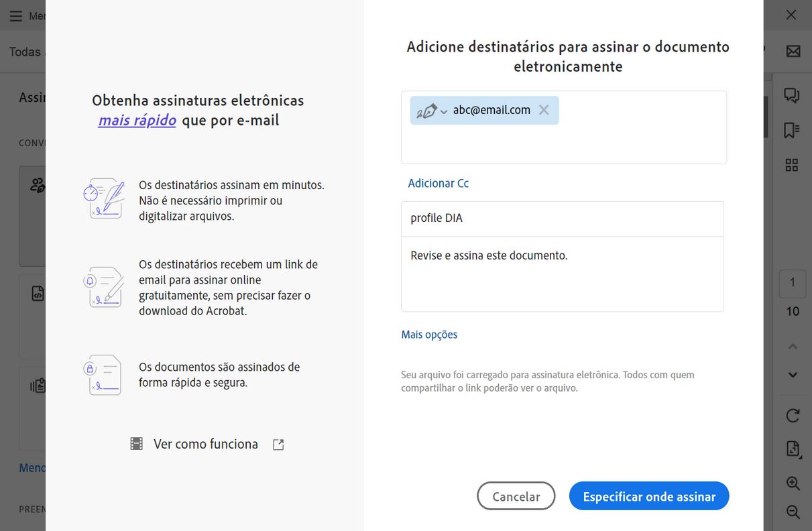This screenshot has height=531, width=812.
Task: Open the 'mais rápido' link
Action: (x=137, y=121)
